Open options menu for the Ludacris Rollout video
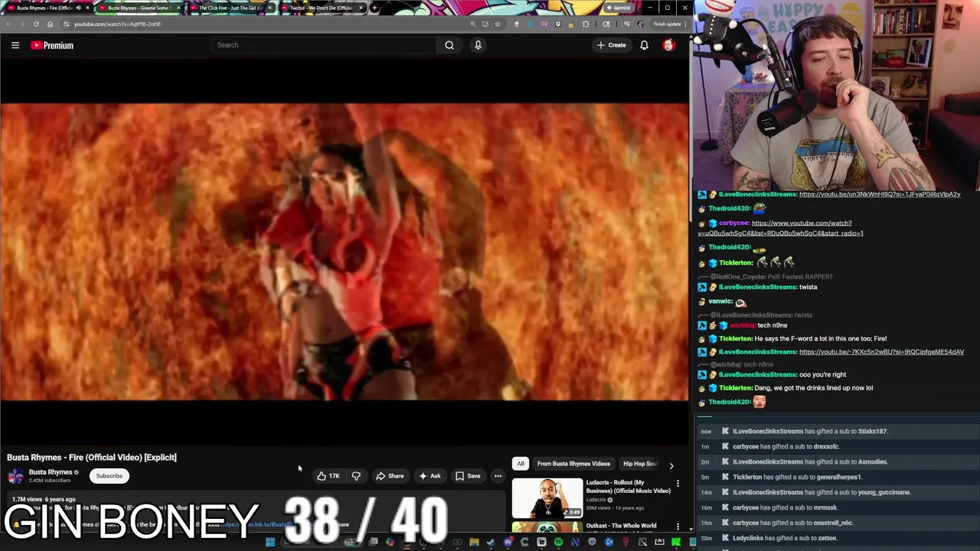The height and width of the screenshot is (551, 980). [x=678, y=484]
